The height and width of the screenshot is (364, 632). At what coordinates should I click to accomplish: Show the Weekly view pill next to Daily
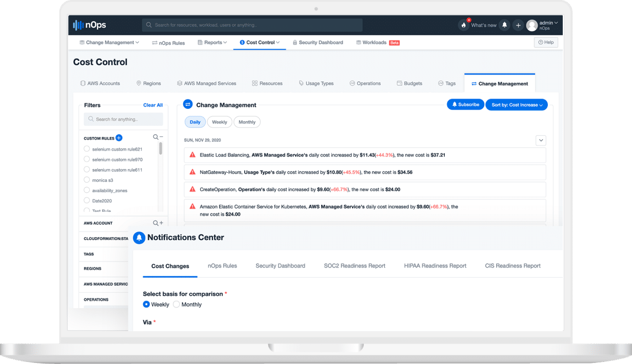coord(220,122)
